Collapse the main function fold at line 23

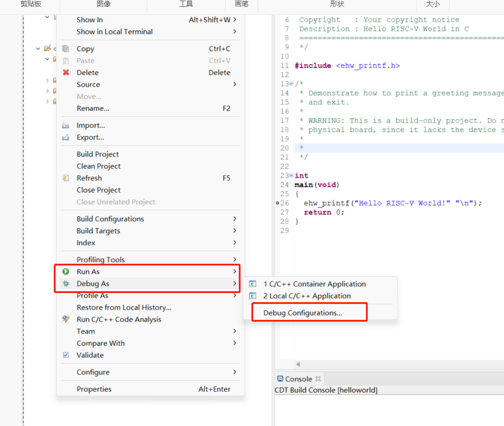click(x=292, y=175)
